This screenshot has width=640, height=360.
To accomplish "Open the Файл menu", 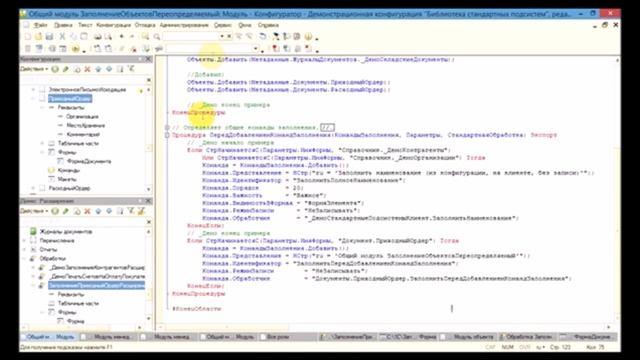I will pos(40,25).
